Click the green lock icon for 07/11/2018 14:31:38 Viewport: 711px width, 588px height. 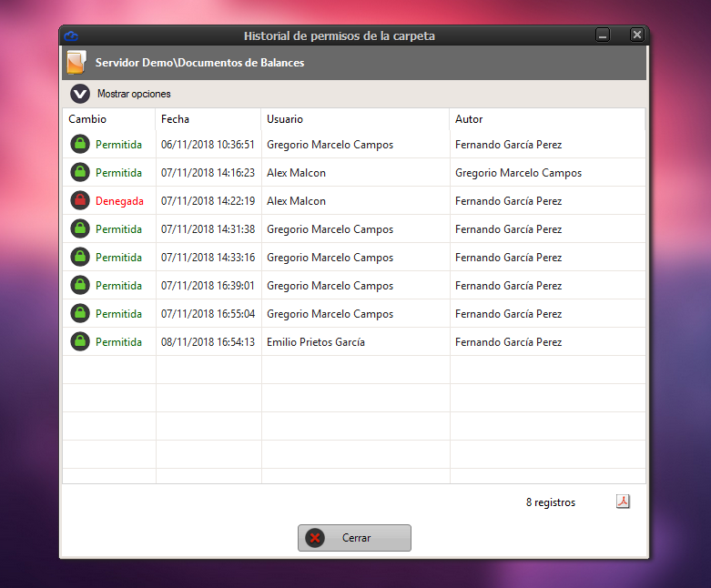[x=80, y=229]
